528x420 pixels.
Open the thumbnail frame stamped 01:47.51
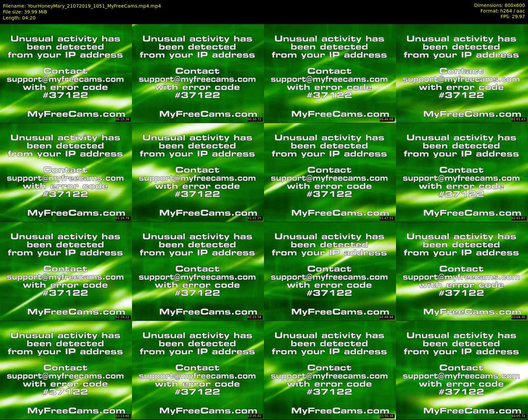[x=330, y=172]
